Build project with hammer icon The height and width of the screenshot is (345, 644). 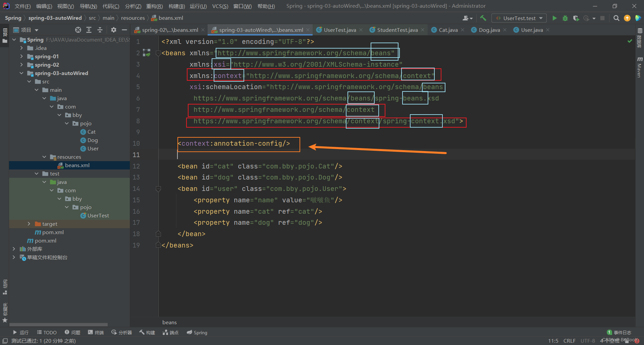pos(483,18)
